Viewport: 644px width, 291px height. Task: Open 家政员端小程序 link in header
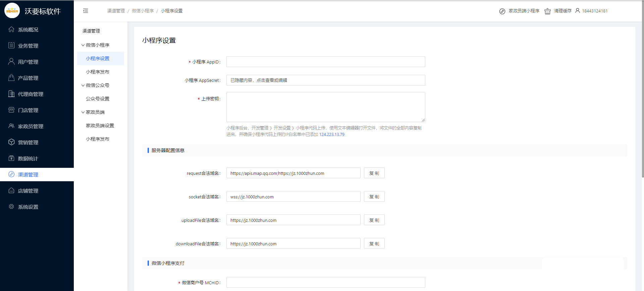[524, 11]
